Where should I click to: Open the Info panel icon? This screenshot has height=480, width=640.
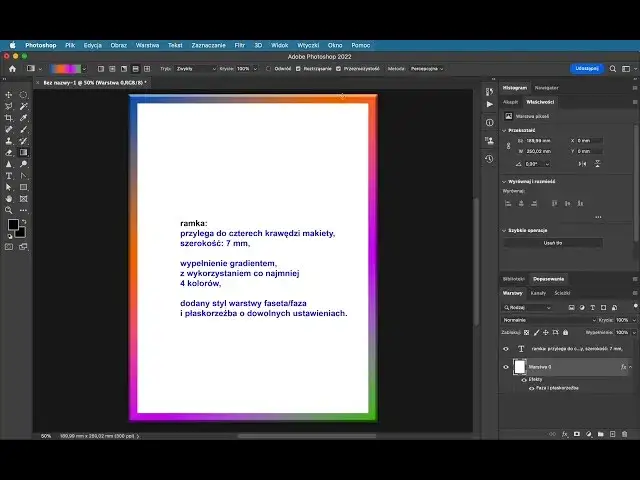[x=489, y=123]
